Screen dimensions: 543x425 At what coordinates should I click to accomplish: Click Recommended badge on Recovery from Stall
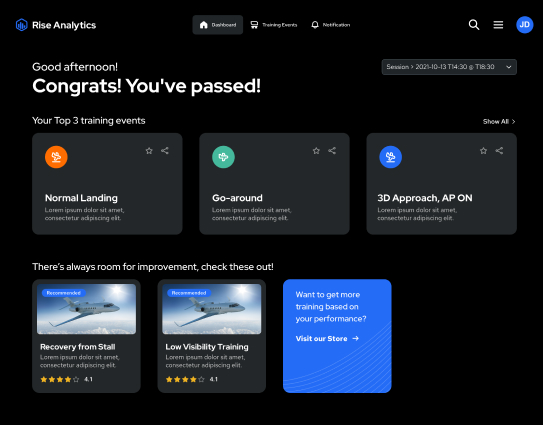(64, 293)
